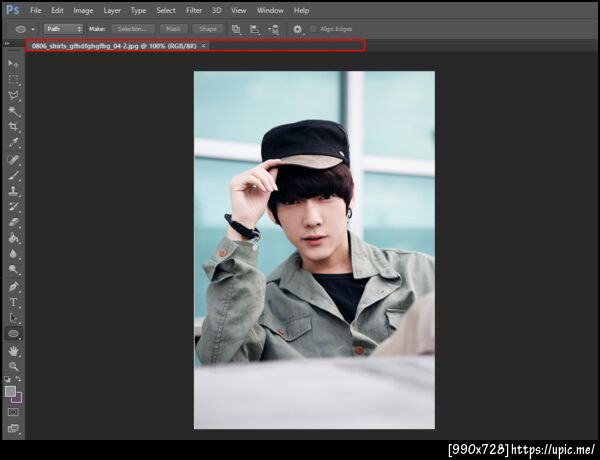Viewport: 600px width, 460px height.
Task: Select the Crop tool
Action: (13, 127)
